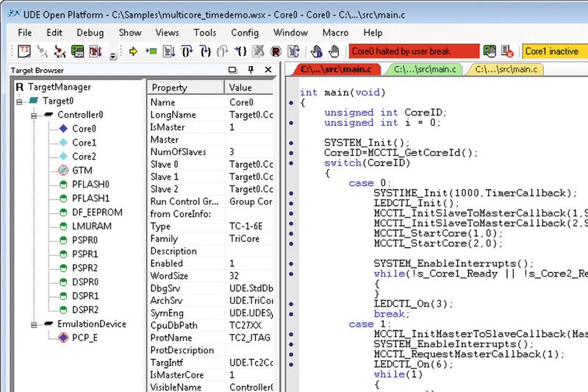Collapse the Target0 tree node
This screenshot has height=392, width=588.
click(20, 101)
